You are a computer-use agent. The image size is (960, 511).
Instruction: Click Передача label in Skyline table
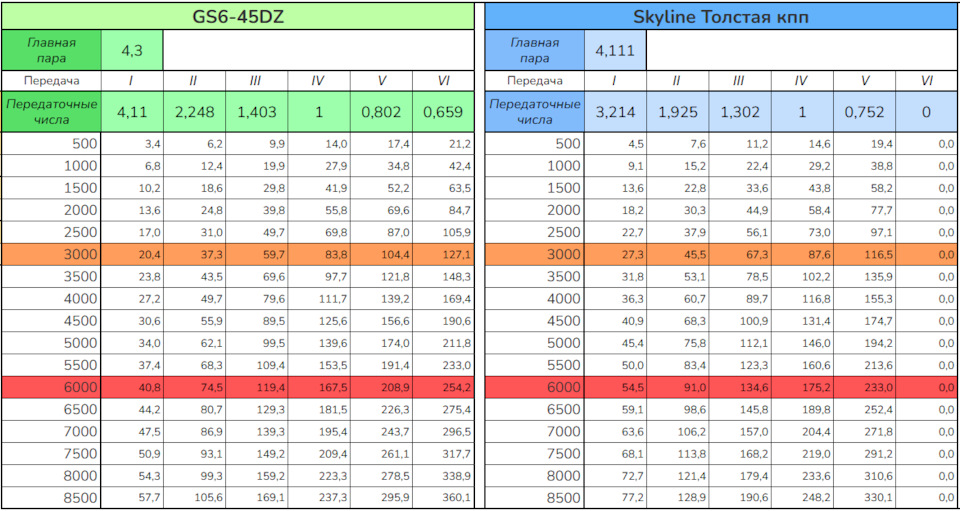pos(534,81)
